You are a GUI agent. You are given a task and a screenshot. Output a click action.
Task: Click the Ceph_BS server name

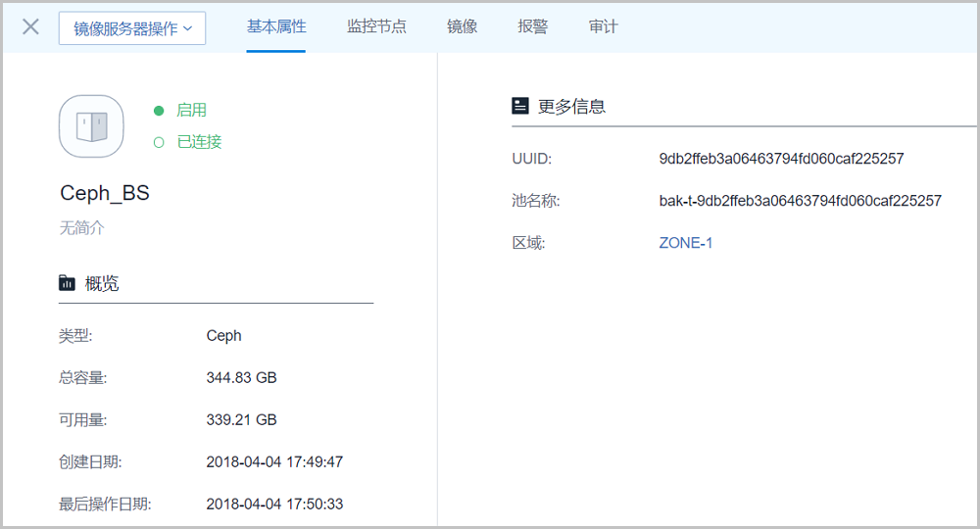105,193
